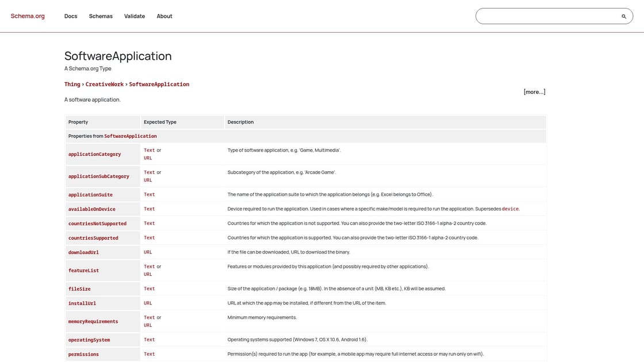This screenshot has height=362, width=644.
Task: Open the applicationCategory property link
Action: point(94,154)
